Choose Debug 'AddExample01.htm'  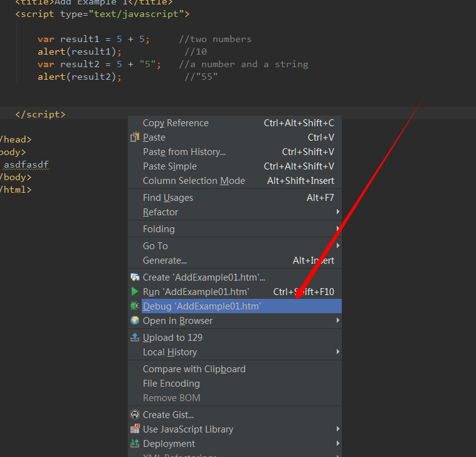click(235, 306)
